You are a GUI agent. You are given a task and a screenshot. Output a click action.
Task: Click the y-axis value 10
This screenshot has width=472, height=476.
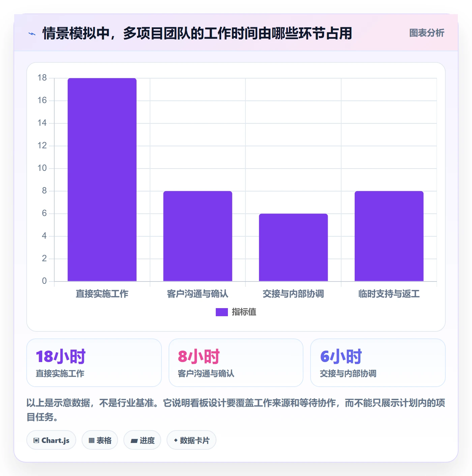point(42,168)
